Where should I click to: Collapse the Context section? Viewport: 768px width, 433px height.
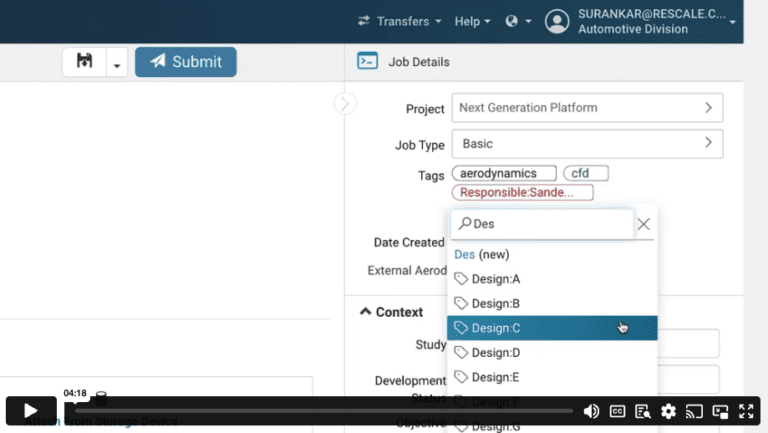(365, 312)
